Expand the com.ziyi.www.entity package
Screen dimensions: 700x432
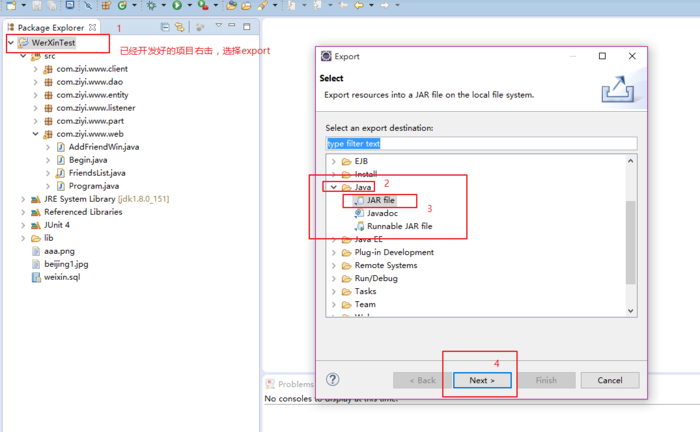pos(35,95)
